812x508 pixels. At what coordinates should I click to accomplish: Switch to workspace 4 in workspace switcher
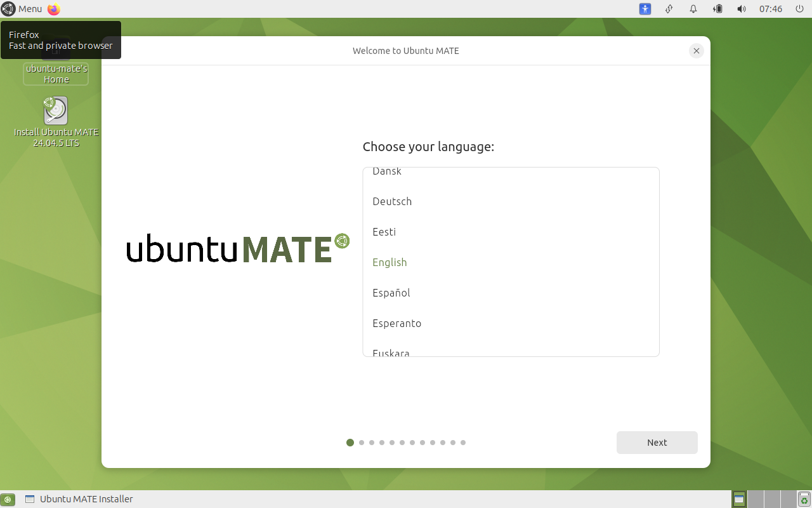click(789, 499)
